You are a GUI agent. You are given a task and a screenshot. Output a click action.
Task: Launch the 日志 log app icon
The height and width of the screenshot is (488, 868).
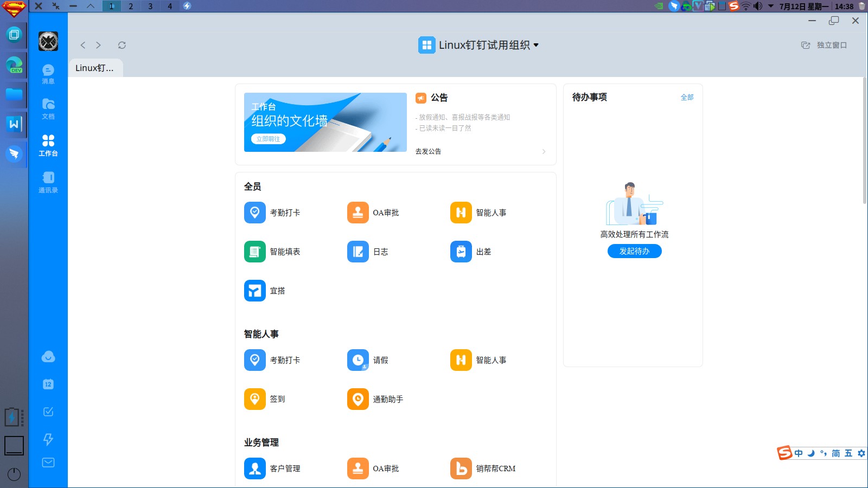(x=358, y=252)
